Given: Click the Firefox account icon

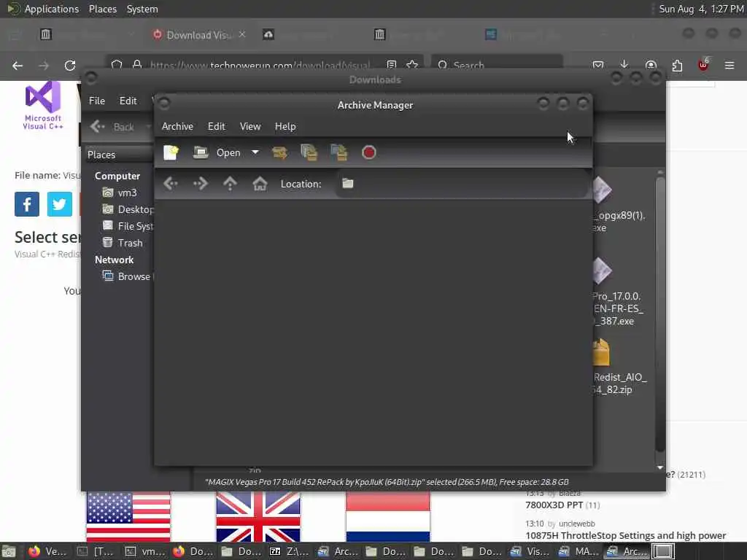Looking at the screenshot, I should pyautogui.click(x=651, y=65).
